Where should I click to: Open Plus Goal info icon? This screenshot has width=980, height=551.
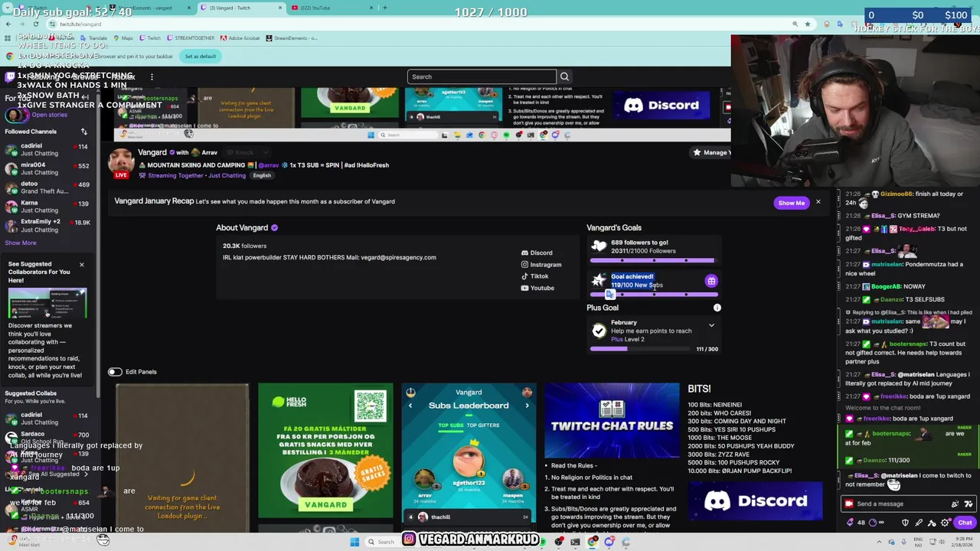tap(717, 308)
